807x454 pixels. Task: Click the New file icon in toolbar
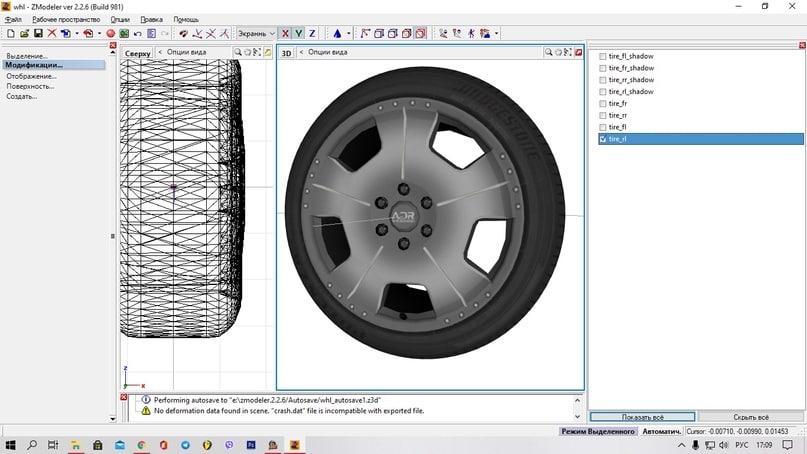coord(11,33)
